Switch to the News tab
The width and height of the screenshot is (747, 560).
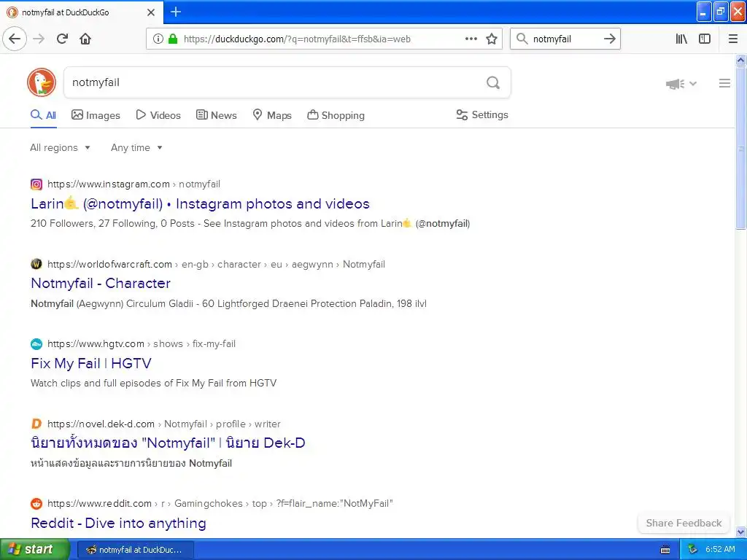pos(216,115)
